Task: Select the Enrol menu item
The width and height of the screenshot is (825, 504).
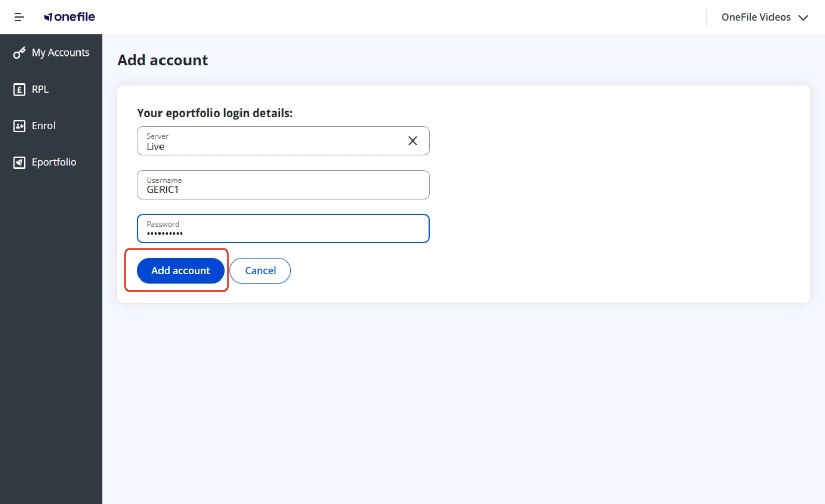Action: coord(43,126)
